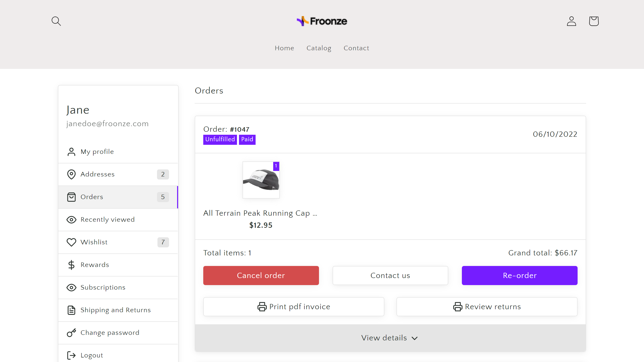
Task: Click the My profile person icon
Action: pyautogui.click(x=71, y=152)
